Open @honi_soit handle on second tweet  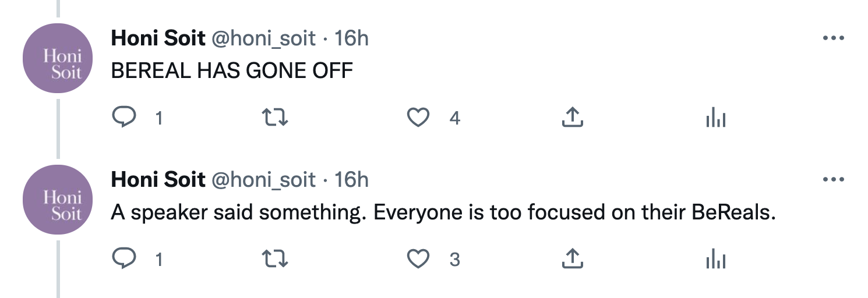coord(263,179)
